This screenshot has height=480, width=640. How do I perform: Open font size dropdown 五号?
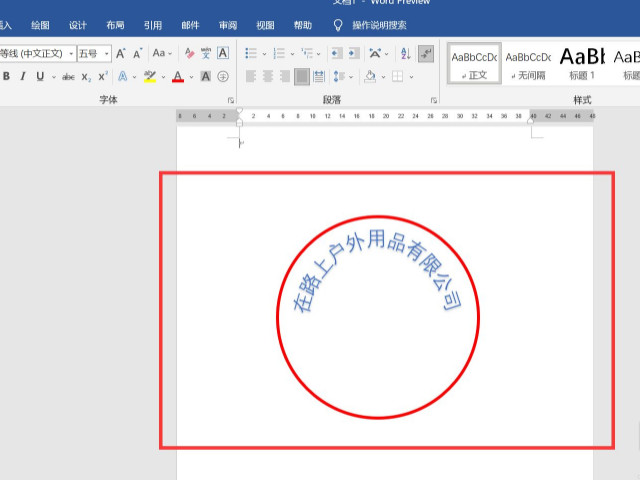(106, 53)
